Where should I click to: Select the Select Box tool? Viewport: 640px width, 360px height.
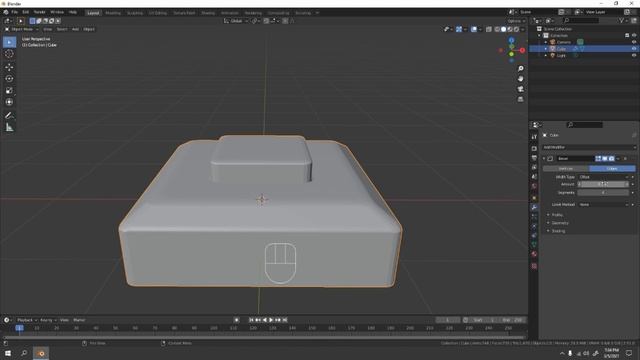point(9,42)
